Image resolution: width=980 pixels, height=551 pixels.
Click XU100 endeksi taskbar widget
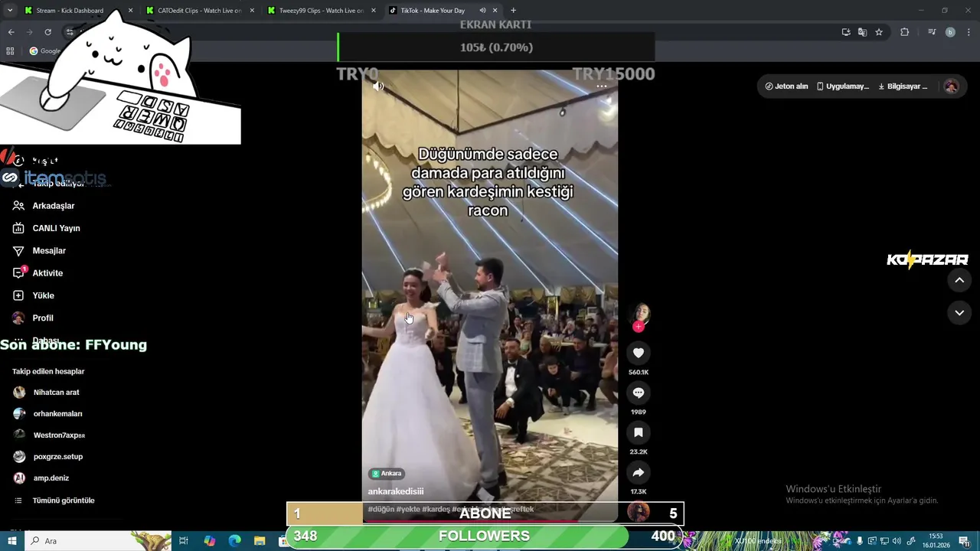[x=758, y=541]
